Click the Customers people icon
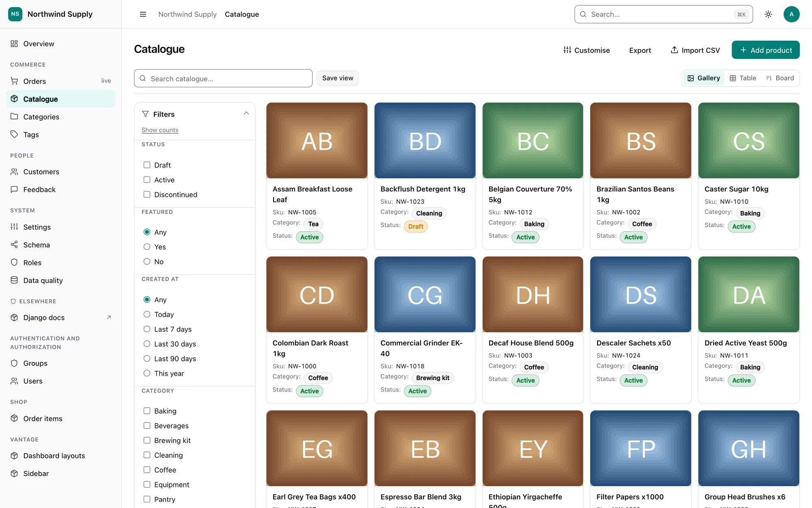812x508 pixels. (x=14, y=172)
